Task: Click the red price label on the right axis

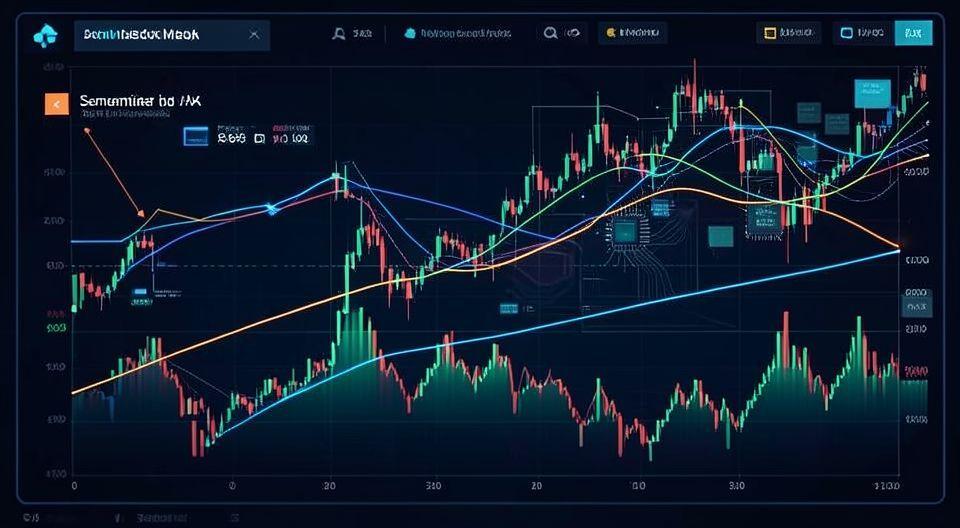Action: pyautogui.click(x=916, y=371)
